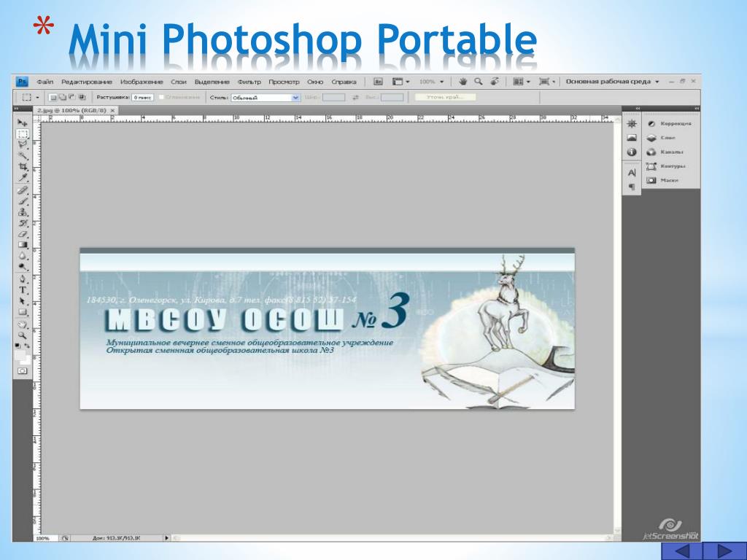Select the Pen tool
This screenshot has width=747, height=560.
click(23, 279)
